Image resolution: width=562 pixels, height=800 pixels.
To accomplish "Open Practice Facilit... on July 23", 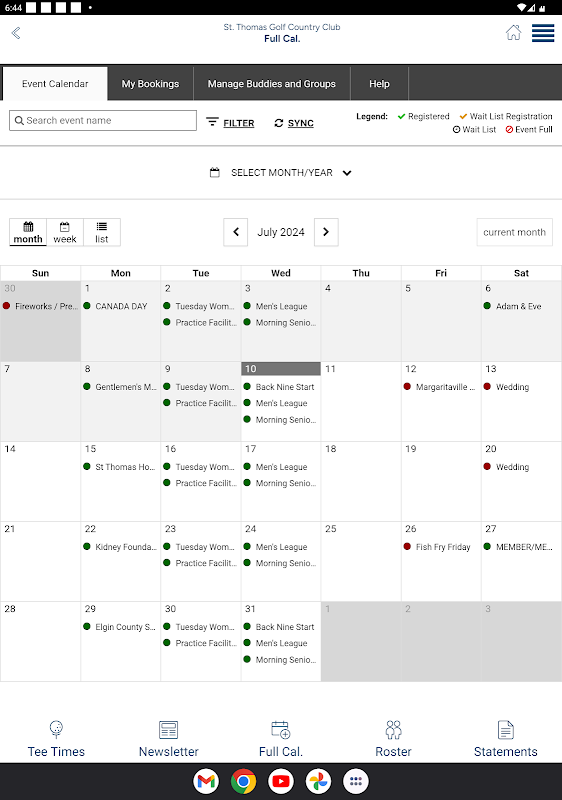I will [x=200, y=563].
